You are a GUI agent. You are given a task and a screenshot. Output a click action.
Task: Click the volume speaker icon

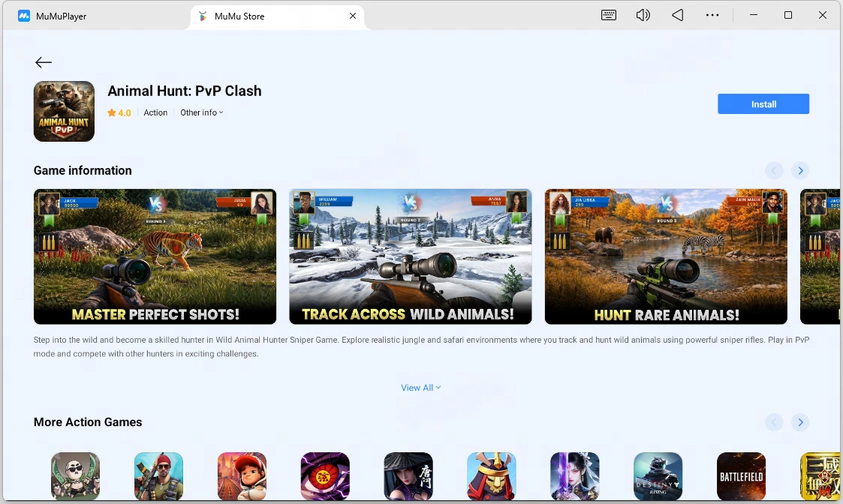click(643, 15)
